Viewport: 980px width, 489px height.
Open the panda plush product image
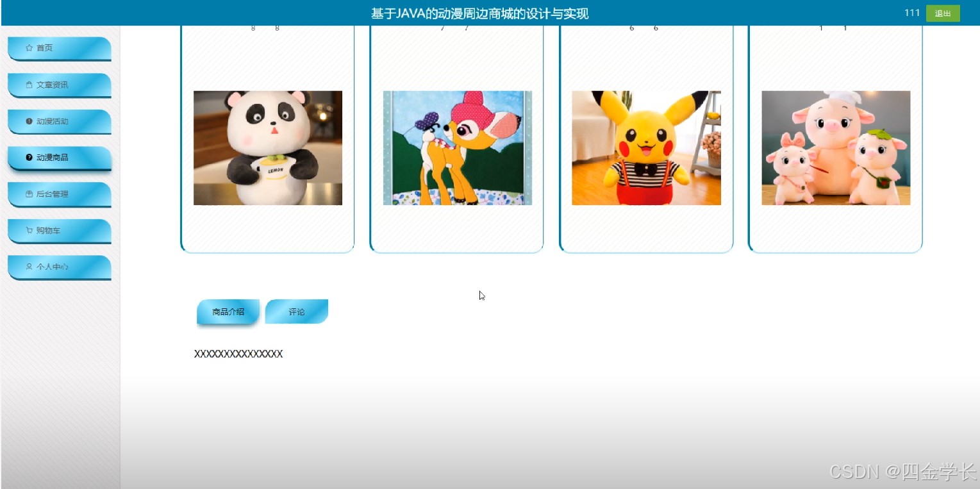[x=268, y=148]
